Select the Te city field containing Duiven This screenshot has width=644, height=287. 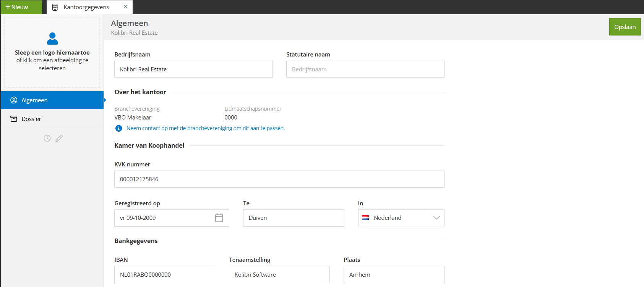tap(293, 218)
